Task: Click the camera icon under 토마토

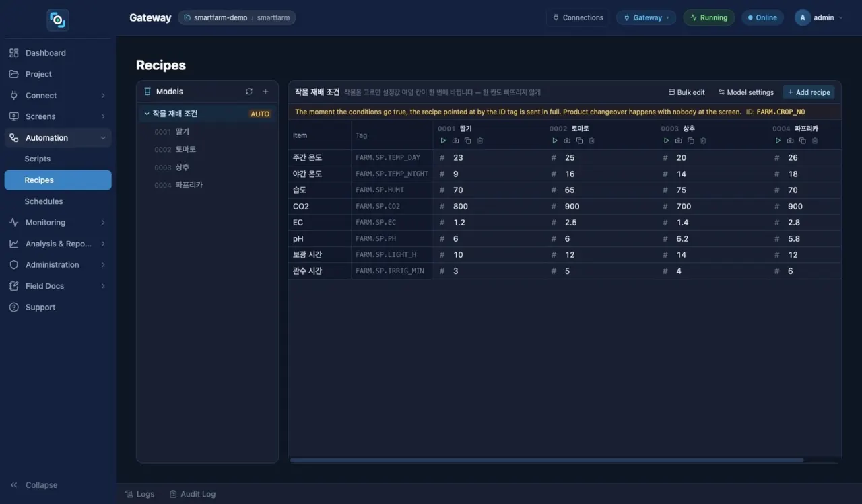Action: [567, 141]
